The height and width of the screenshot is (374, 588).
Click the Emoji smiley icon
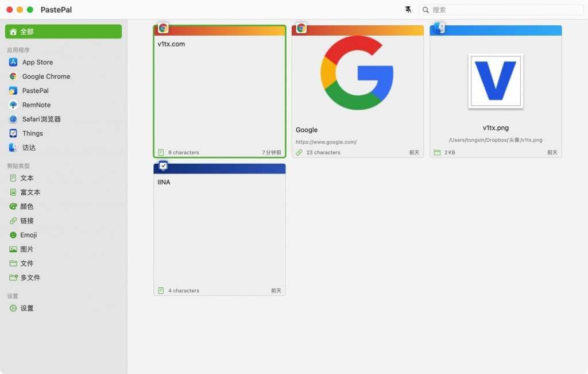[x=13, y=235]
